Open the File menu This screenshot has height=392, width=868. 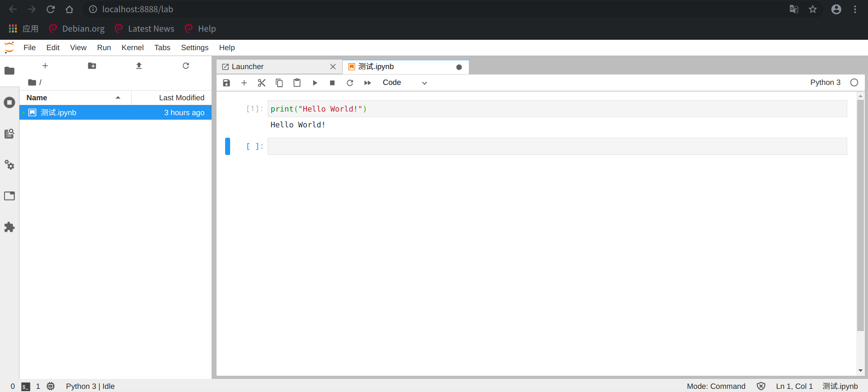coord(29,47)
